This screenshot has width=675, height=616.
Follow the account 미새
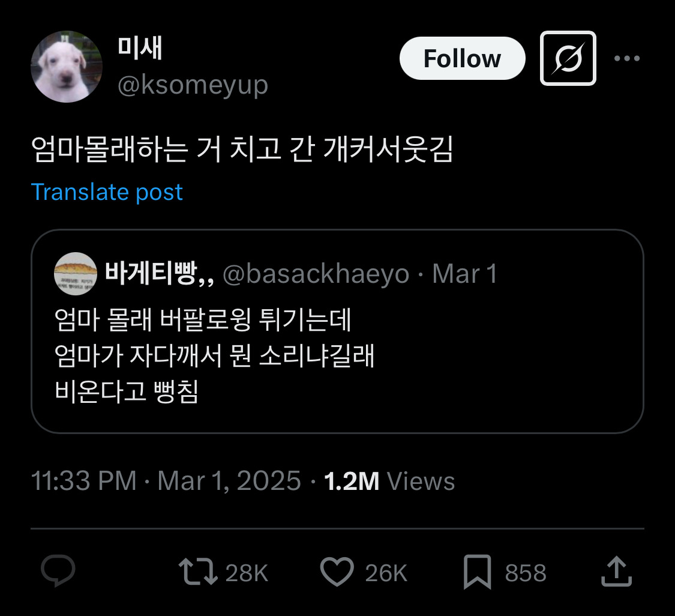pyautogui.click(x=462, y=58)
